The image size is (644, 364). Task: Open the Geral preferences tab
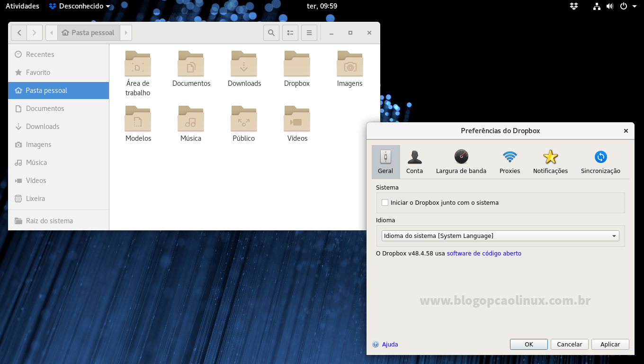click(x=385, y=162)
